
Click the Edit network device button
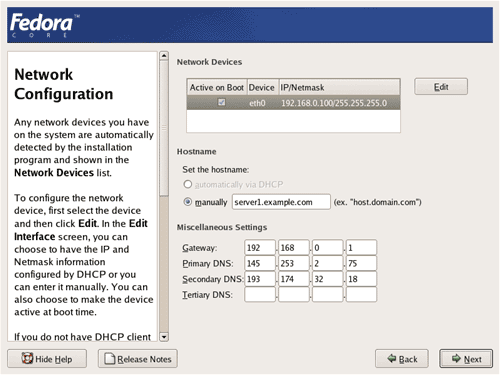tap(441, 87)
